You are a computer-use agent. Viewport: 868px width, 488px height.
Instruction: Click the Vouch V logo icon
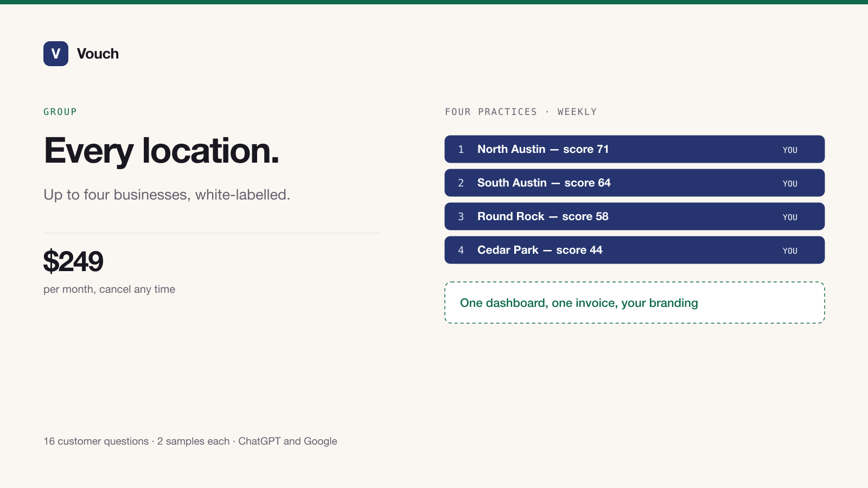click(x=56, y=54)
